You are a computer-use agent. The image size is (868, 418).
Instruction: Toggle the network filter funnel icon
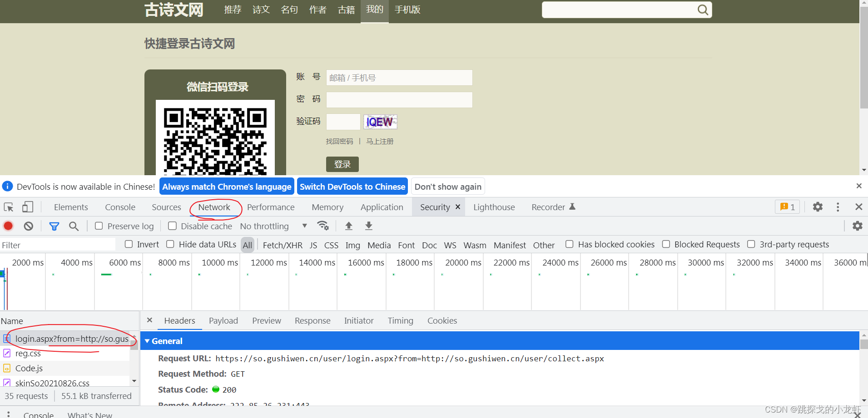click(54, 226)
